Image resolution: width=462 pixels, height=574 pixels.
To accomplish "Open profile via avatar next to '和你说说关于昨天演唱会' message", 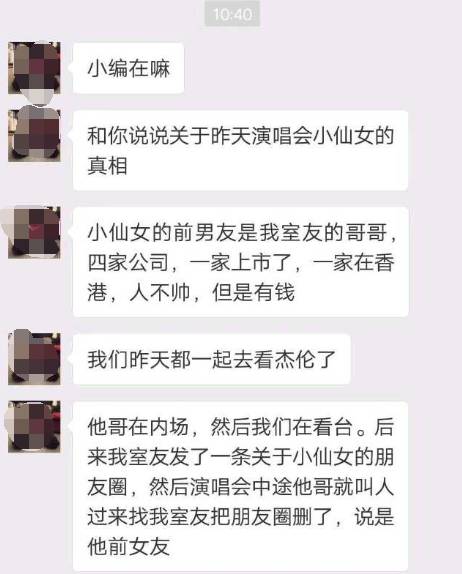I will tap(34, 135).
